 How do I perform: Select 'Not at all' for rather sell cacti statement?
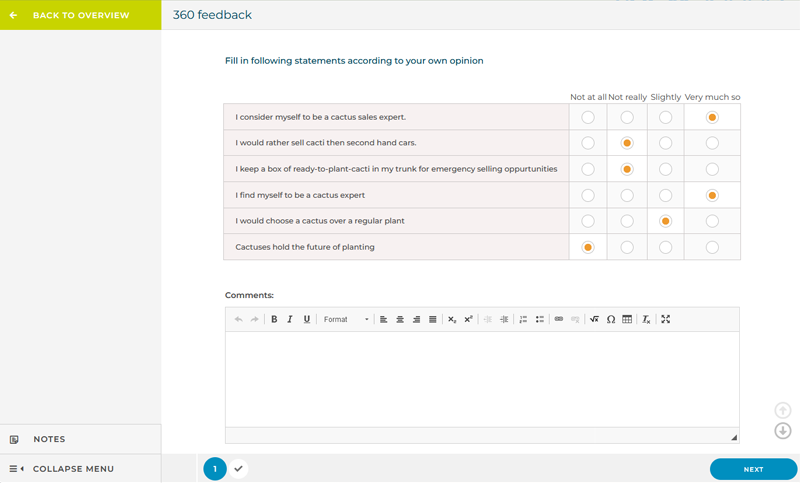[588, 143]
